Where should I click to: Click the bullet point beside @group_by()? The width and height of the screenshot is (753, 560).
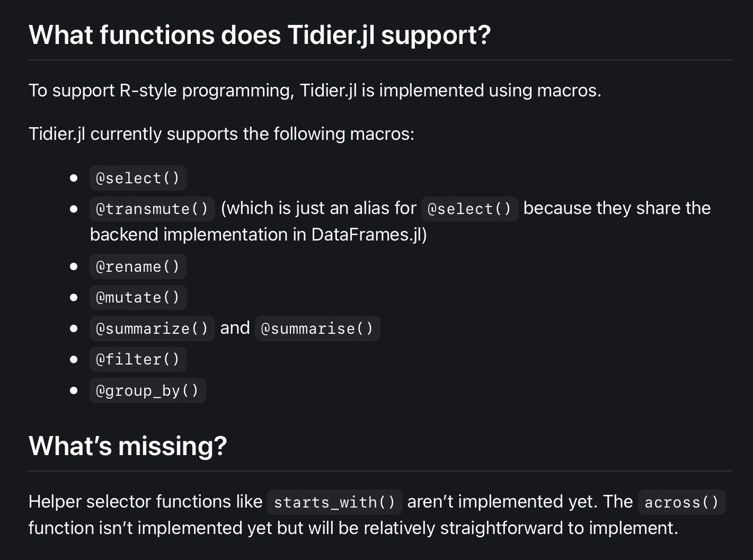[x=74, y=390]
